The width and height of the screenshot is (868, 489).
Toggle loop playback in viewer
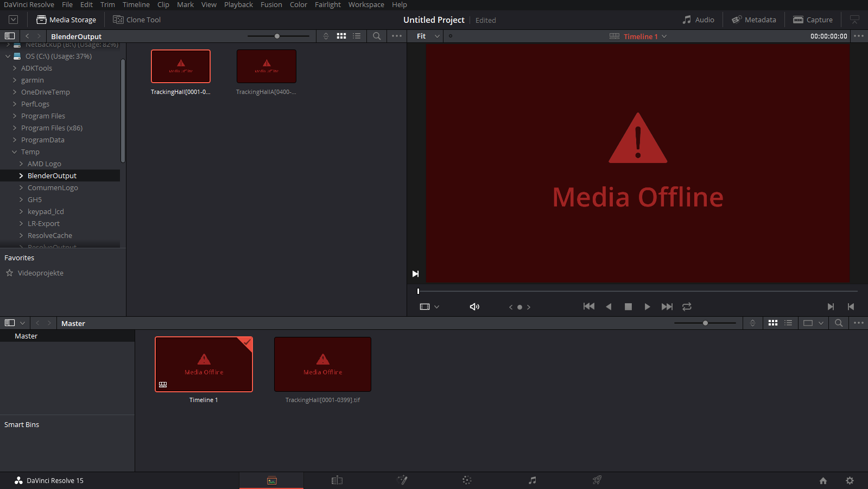(x=687, y=307)
